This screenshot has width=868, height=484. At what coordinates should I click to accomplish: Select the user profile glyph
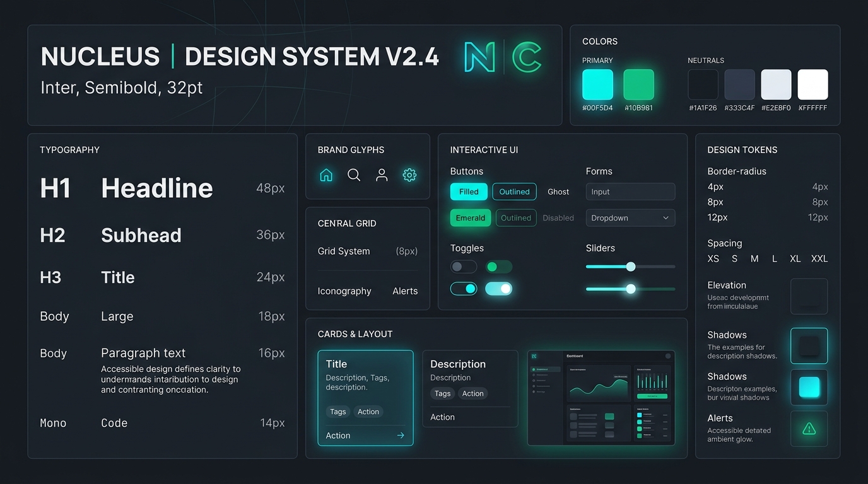382,175
